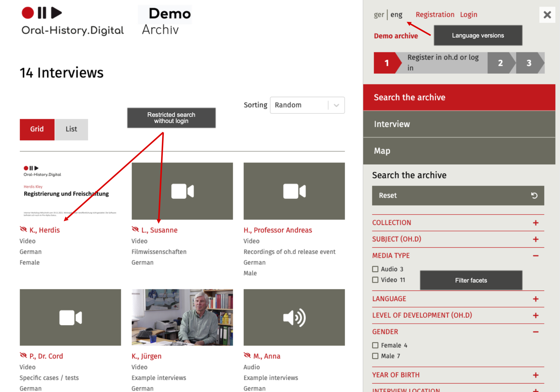Click the speaker audio thumbnail for M., Anna
Viewport: 560px width, 392px height.
(294, 317)
